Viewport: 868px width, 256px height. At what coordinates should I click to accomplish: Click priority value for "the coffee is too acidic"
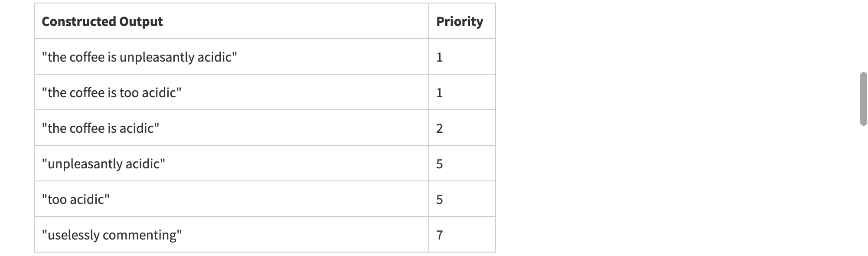(440, 93)
